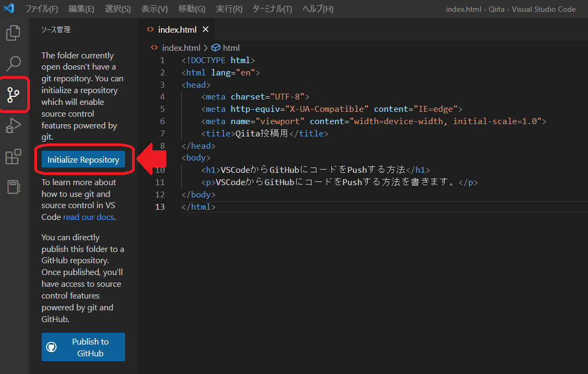Click the closing </html> tag

198,207
